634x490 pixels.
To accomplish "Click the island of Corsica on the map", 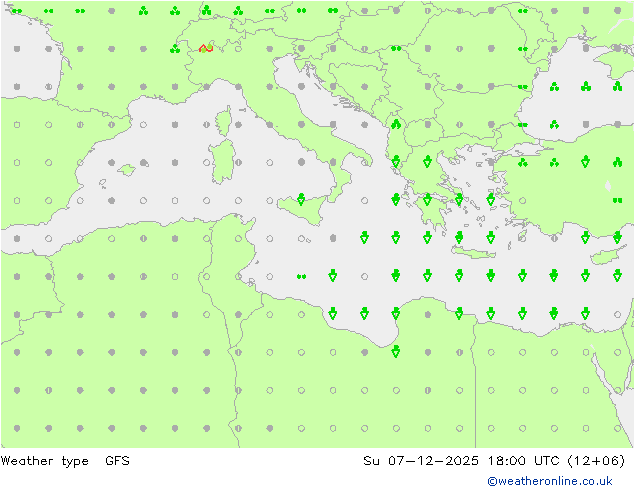I will point(224,121).
